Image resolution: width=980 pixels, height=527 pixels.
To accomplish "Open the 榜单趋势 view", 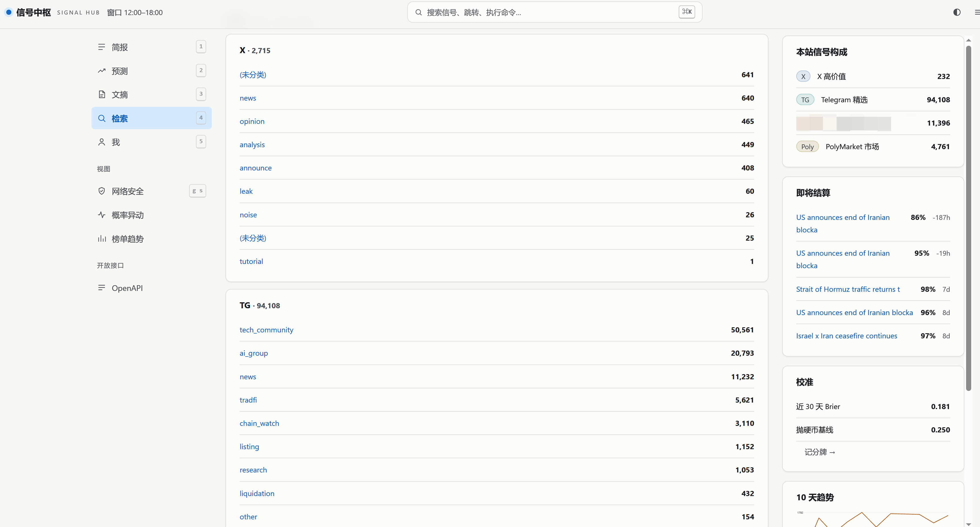I will tap(151, 239).
